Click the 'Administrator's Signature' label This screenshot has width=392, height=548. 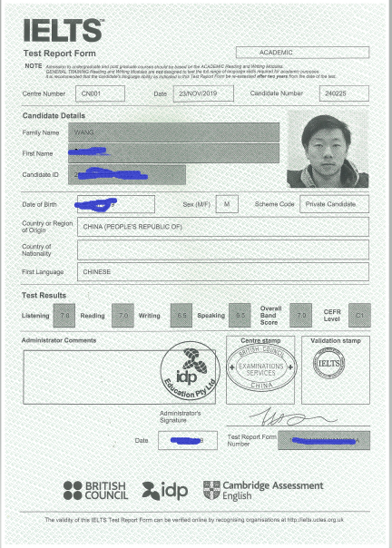(x=181, y=416)
